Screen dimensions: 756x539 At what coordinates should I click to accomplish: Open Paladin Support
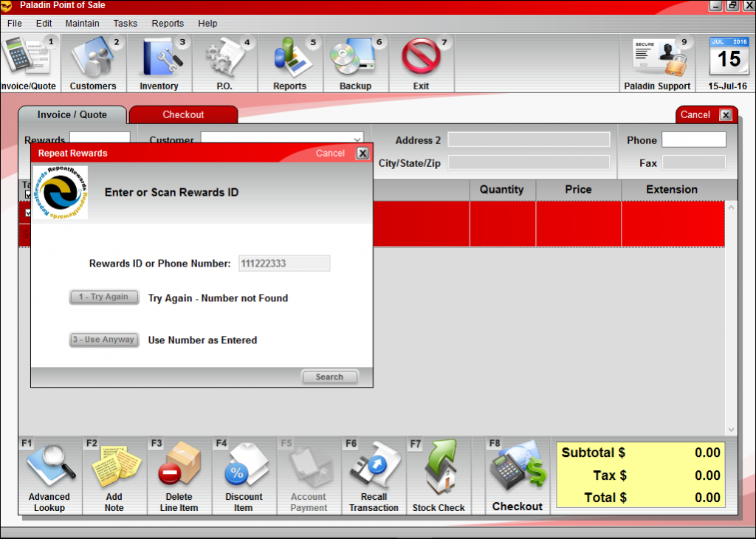click(657, 63)
